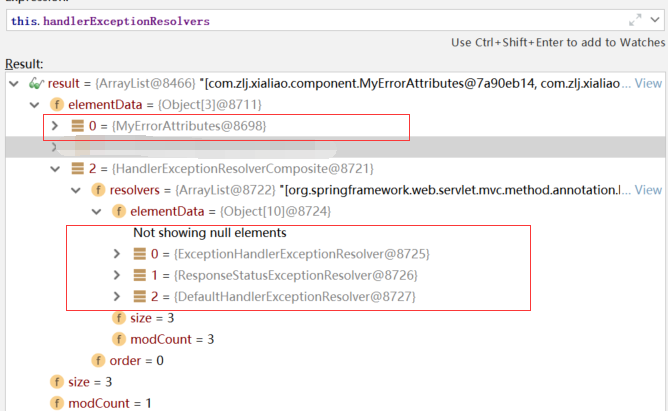Expand ResponseStatusExceptionResolver@8726 element
Image resolution: width=668 pixels, height=411 pixels.
coord(117,275)
